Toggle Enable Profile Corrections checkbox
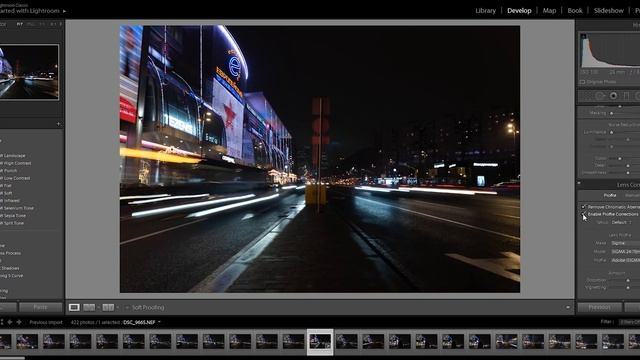Screen dimensions: 640x360 (x=583, y=214)
